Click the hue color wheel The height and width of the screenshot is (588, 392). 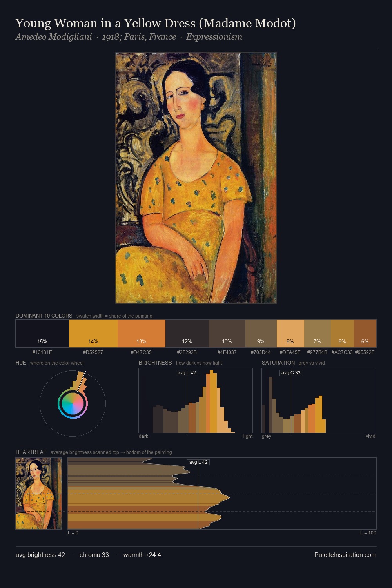pyautogui.click(x=73, y=403)
